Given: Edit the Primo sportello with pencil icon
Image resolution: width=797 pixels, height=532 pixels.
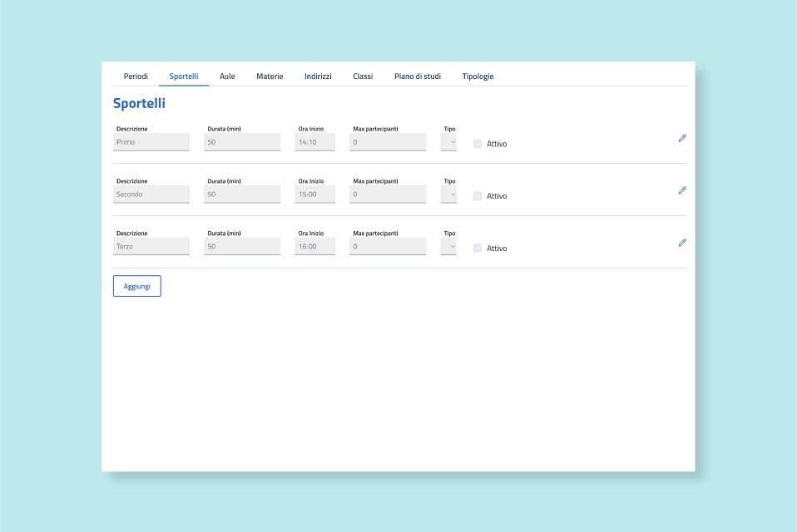Looking at the screenshot, I should (682, 138).
